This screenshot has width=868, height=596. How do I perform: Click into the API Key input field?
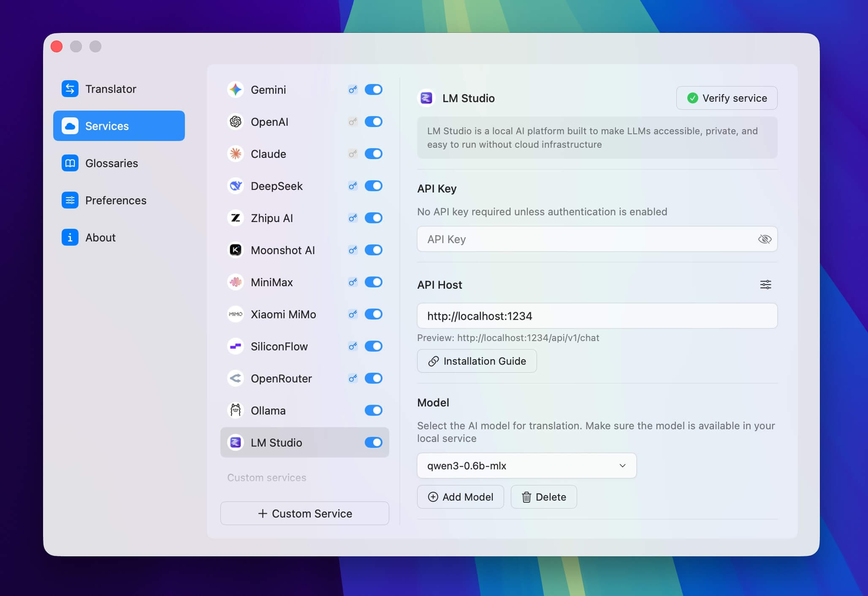click(597, 239)
